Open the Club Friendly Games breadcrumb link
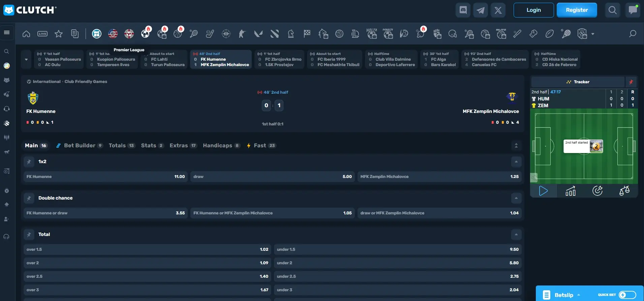 point(86,82)
